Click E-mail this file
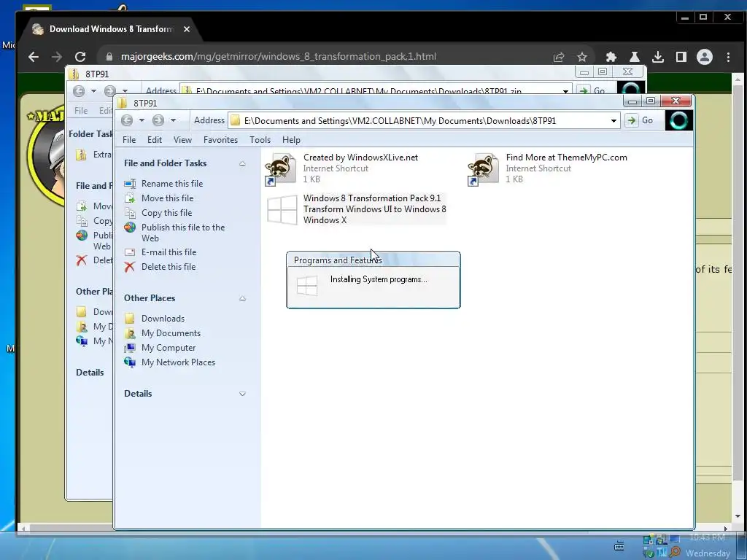This screenshot has height=560, width=747. 169,252
